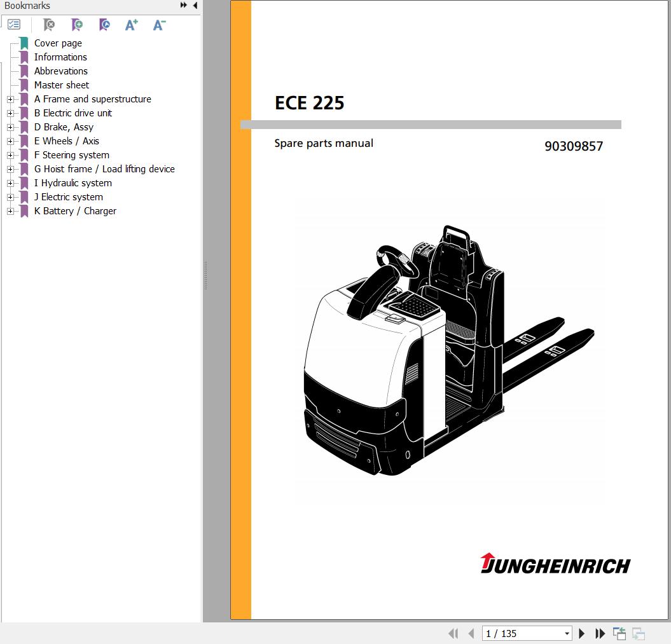Open the bookmarks options menu icon
The height and width of the screenshot is (644, 671).
[x=14, y=25]
